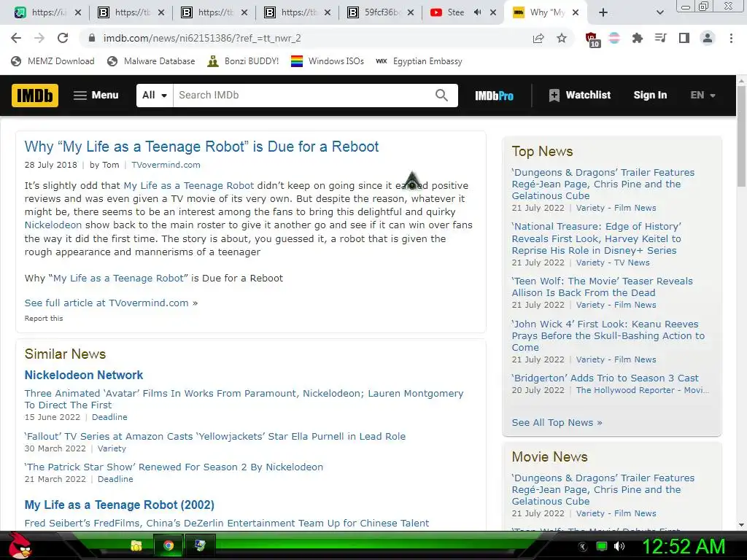This screenshot has width=747, height=560.
Task: Expand the All search category dropdown
Action: click(x=155, y=96)
